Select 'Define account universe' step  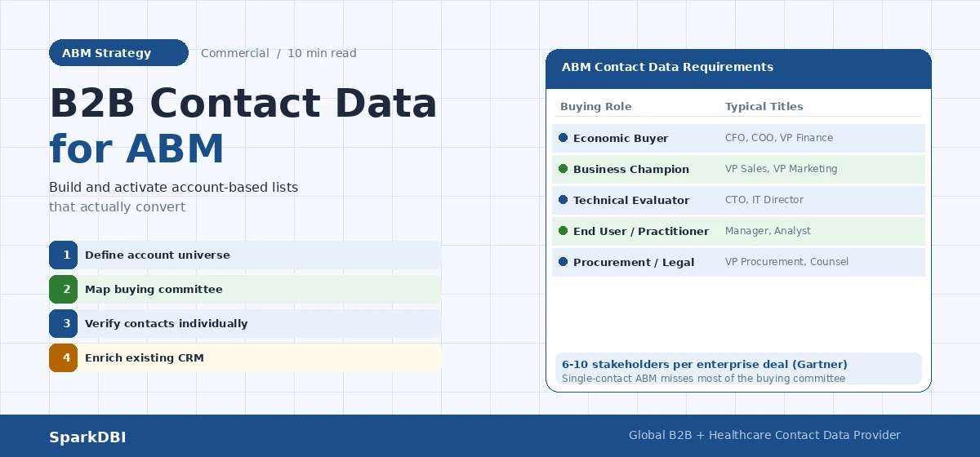click(245, 255)
